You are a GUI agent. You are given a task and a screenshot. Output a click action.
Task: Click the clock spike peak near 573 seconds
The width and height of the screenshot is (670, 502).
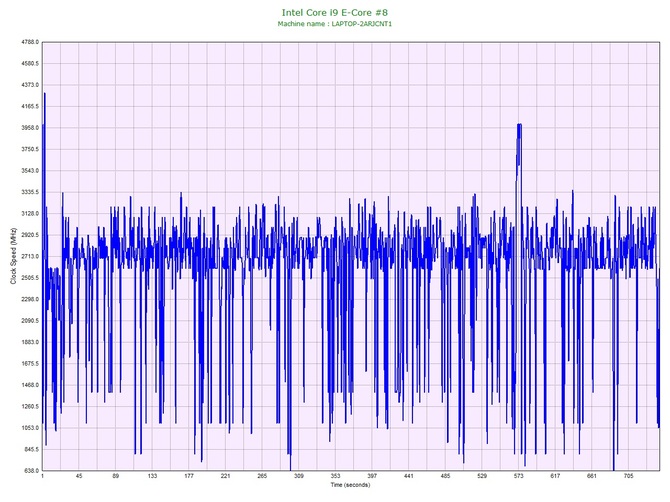(x=519, y=125)
